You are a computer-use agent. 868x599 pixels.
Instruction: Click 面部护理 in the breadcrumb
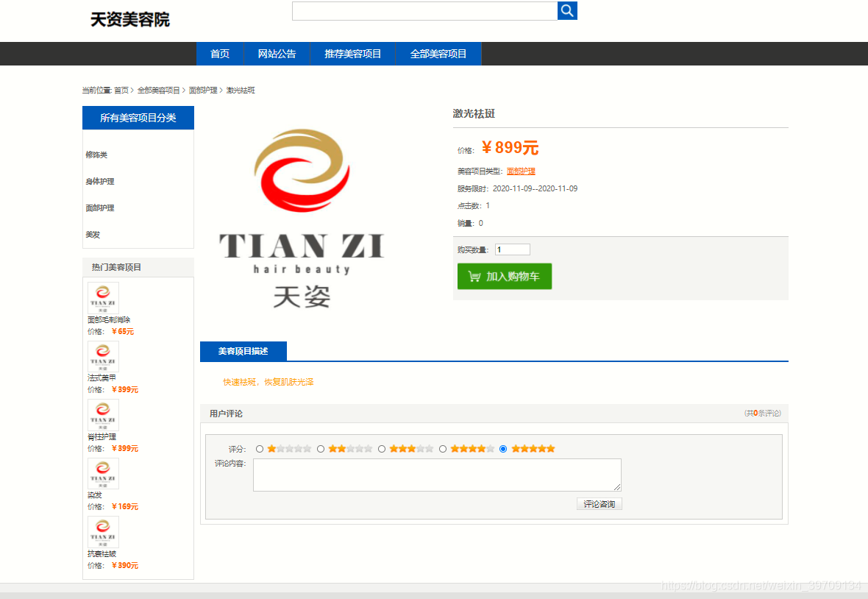point(202,91)
